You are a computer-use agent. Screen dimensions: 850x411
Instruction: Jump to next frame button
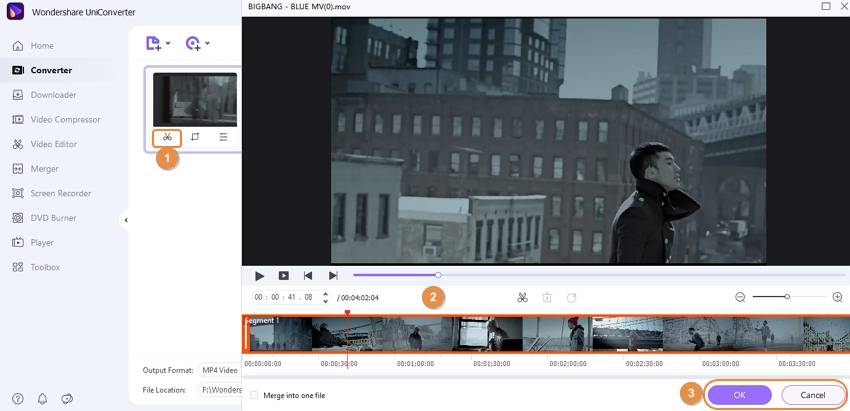(x=333, y=276)
